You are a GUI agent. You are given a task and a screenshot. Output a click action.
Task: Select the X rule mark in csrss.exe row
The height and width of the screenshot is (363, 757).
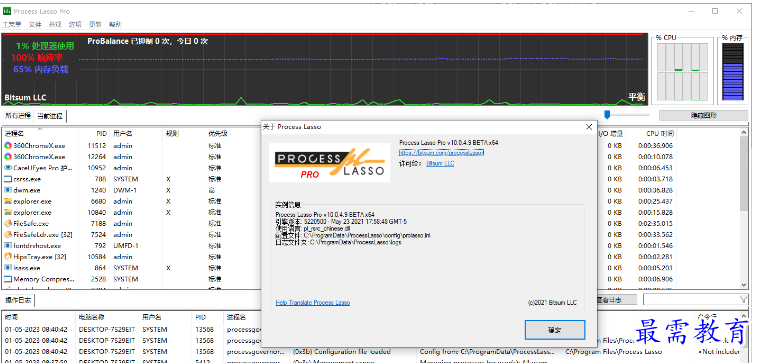coord(168,179)
